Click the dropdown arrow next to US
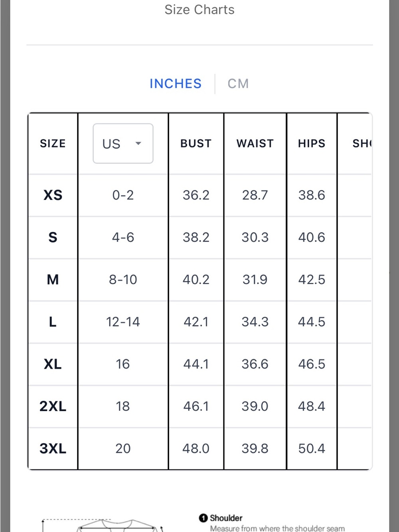The image size is (399, 532). pos(138,143)
